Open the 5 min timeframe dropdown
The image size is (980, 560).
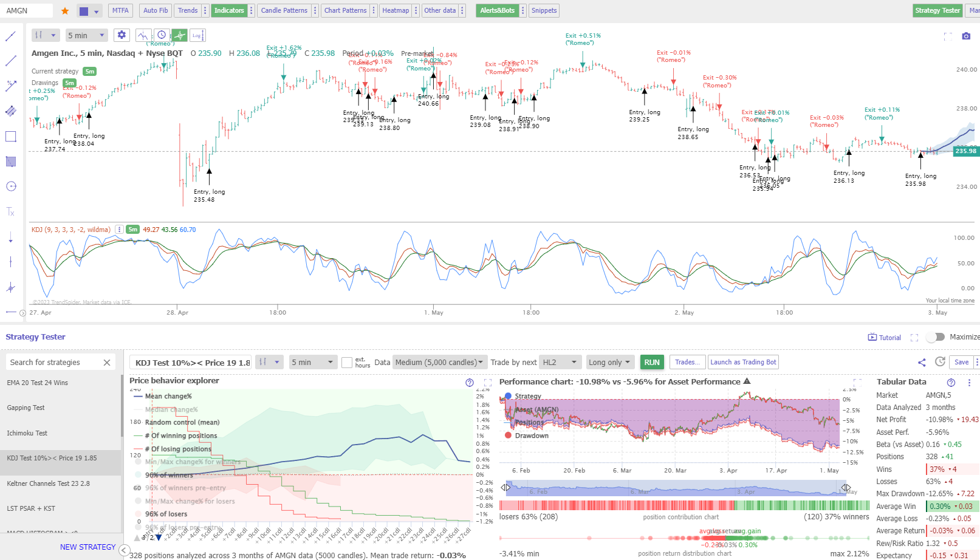coord(86,35)
